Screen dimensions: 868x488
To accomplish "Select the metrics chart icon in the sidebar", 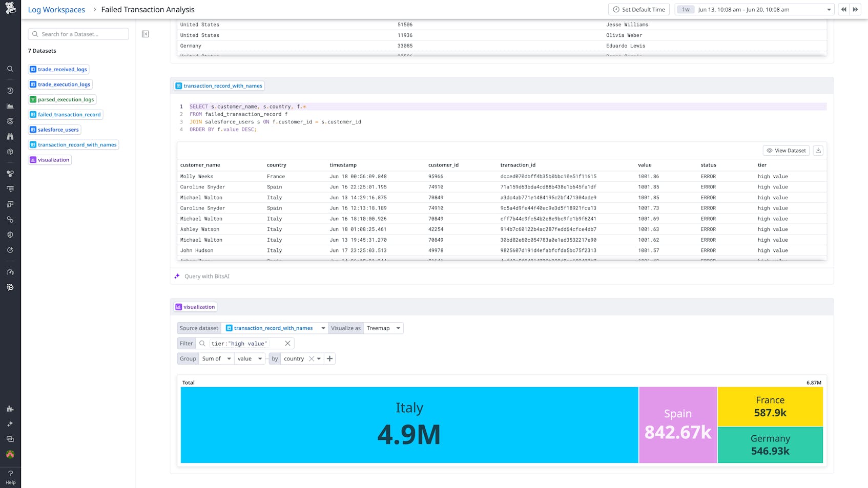I will (10, 105).
